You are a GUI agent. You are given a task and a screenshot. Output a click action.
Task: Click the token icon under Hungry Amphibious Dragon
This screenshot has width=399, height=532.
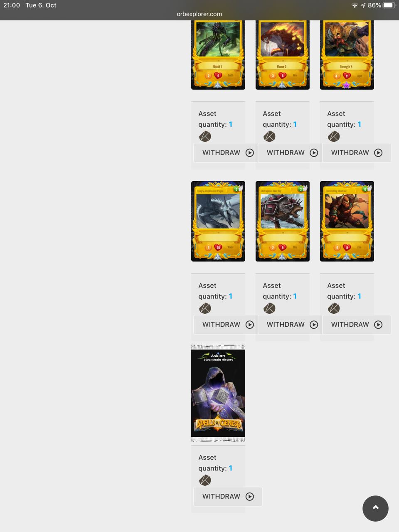205,308
